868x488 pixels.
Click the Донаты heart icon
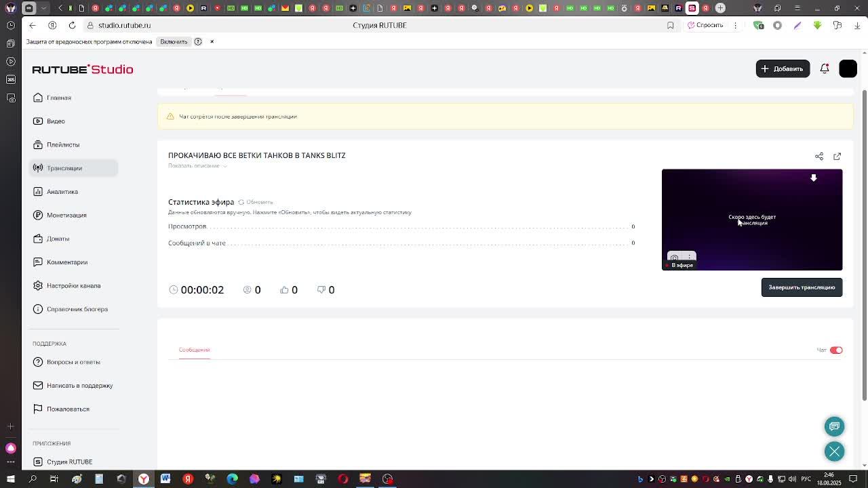[x=38, y=239]
